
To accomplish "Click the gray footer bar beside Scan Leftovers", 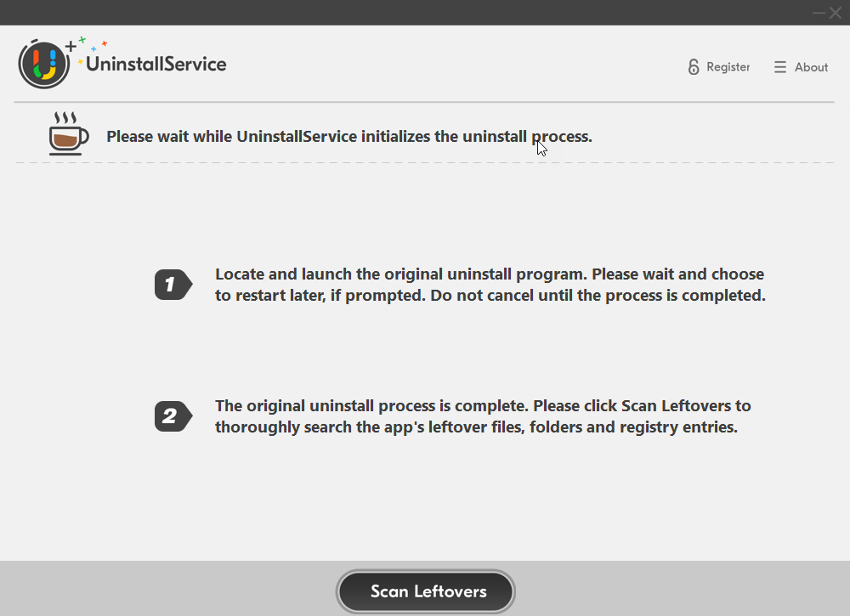I will [162, 588].
